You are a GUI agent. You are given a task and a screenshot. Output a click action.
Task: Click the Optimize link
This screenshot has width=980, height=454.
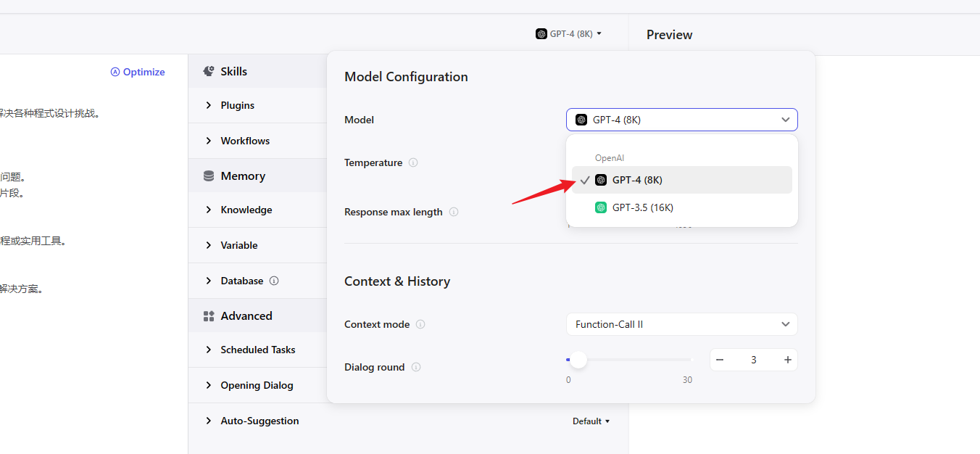click(x=138, y=72)
